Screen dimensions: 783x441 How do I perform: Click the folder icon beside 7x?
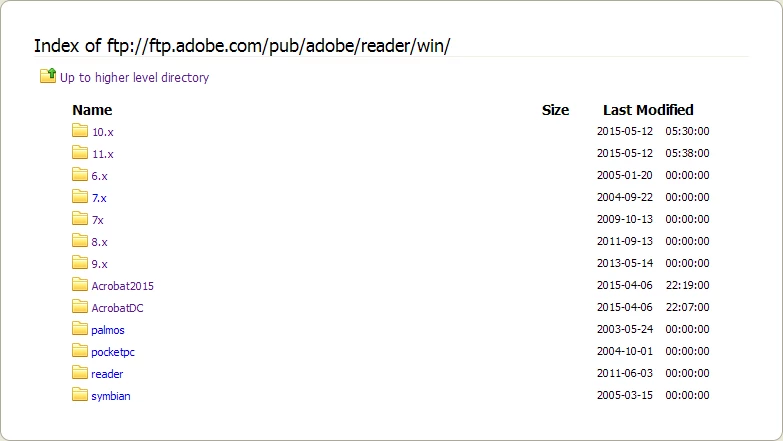point(79,219)
